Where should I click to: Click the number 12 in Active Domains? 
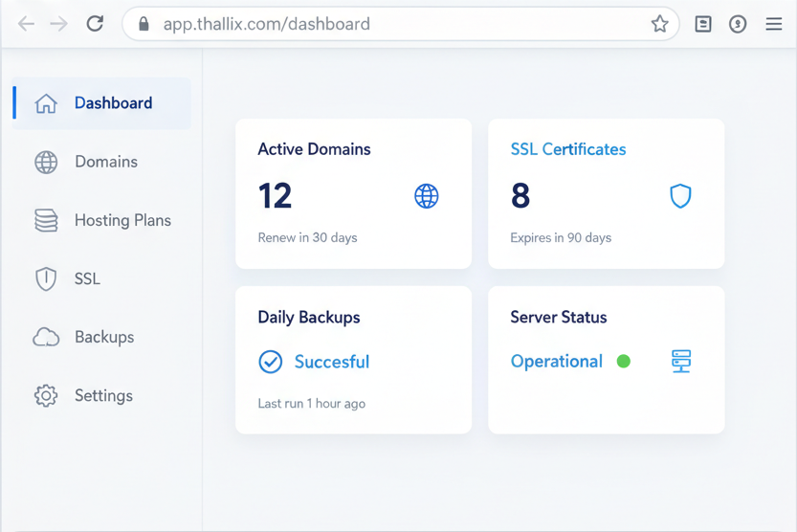[275, 196]
